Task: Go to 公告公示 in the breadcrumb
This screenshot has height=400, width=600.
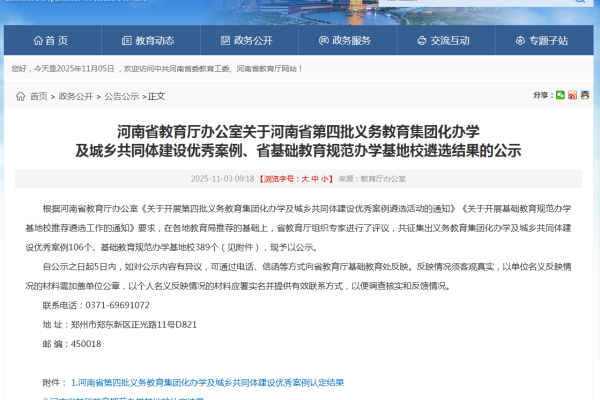Action: pos(121,96)
